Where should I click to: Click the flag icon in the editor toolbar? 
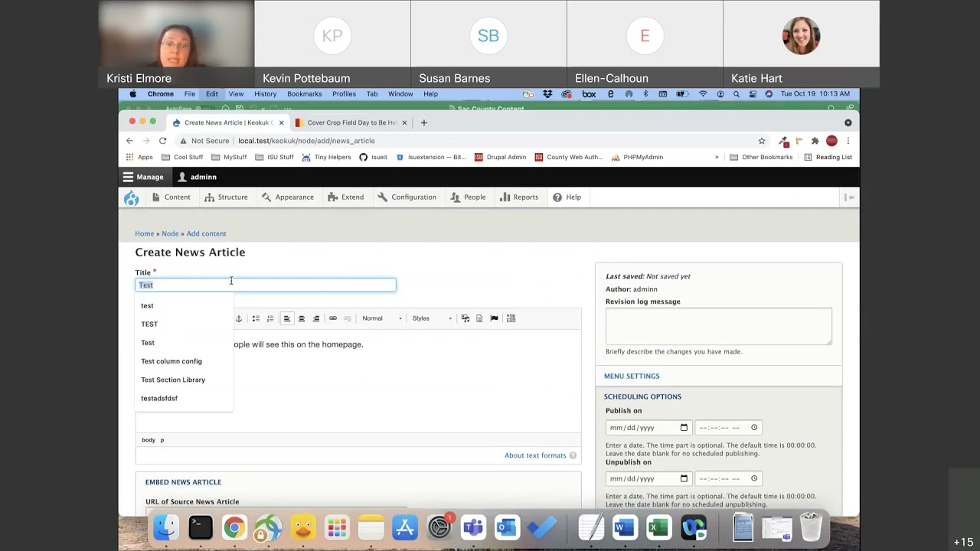pyautogui.click(x=494, y=318)
